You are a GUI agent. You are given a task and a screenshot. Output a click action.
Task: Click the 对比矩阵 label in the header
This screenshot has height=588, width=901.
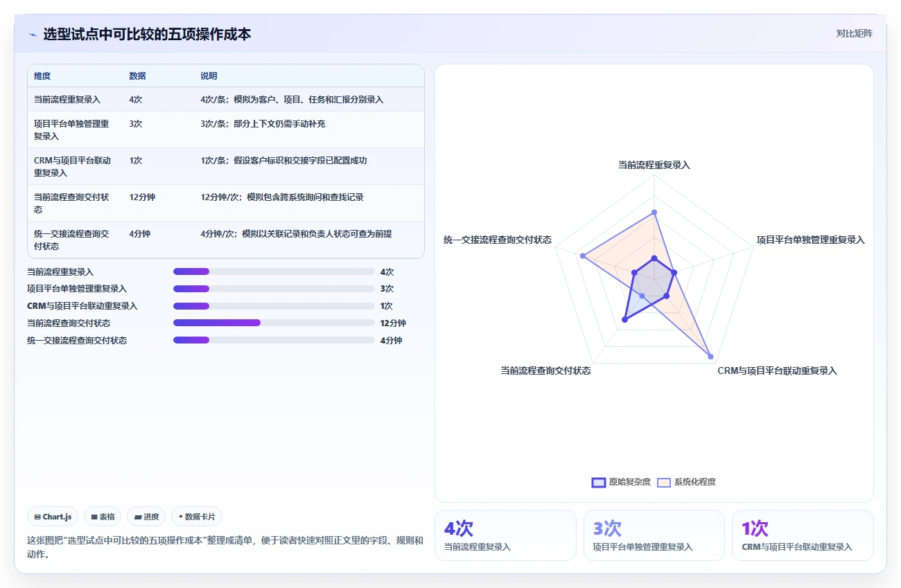pos(854,33)
